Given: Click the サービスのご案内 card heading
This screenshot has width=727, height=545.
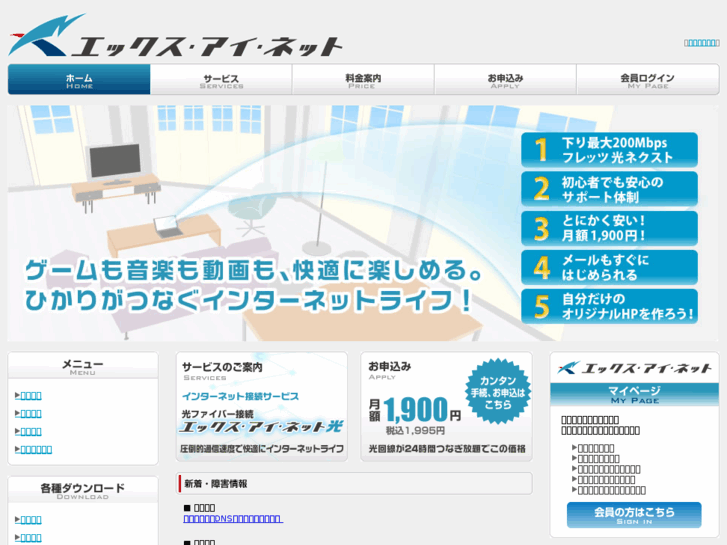Looking at the screenshot, I should click(222, 367).
